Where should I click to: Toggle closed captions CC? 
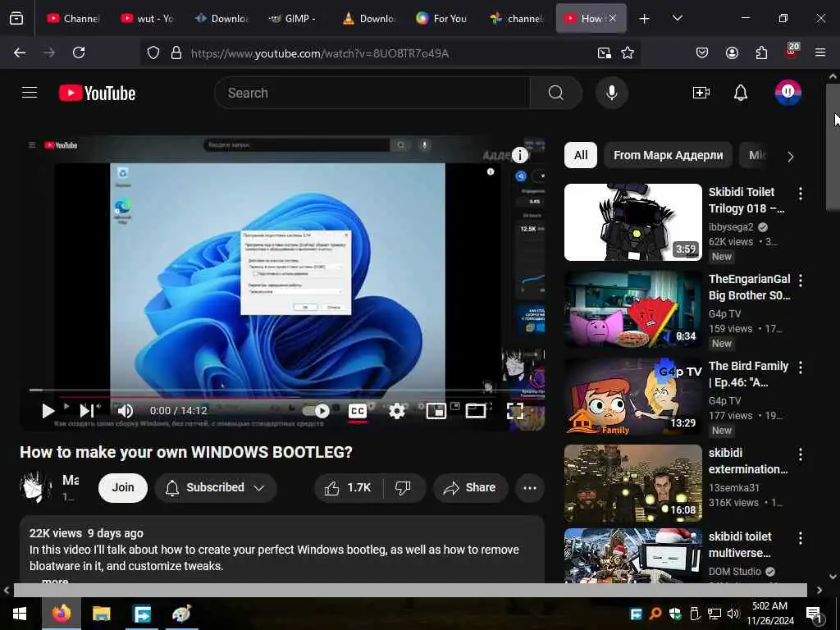358,411
